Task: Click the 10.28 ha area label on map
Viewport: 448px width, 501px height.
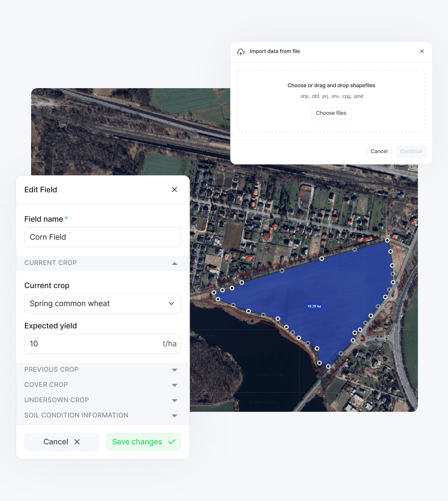Action: coord(314,306)
